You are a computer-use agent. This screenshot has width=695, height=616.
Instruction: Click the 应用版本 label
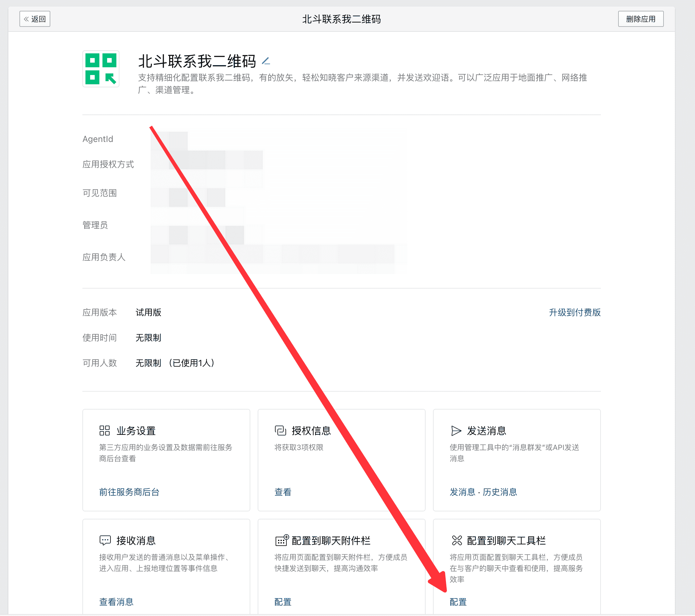[100, 312]
